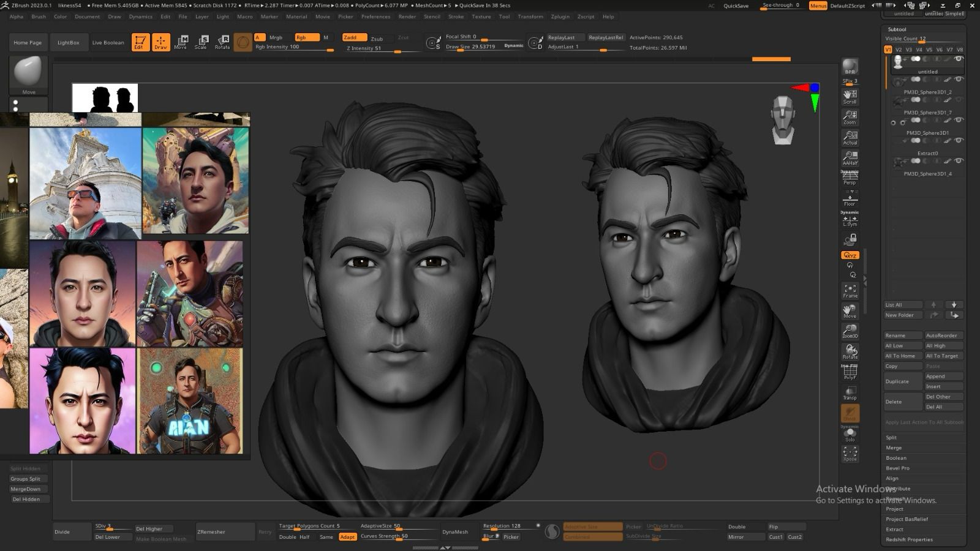Toggle the Transp transparency icon
This screenshot has height=551, width=980.
click(x=850, y=392)
